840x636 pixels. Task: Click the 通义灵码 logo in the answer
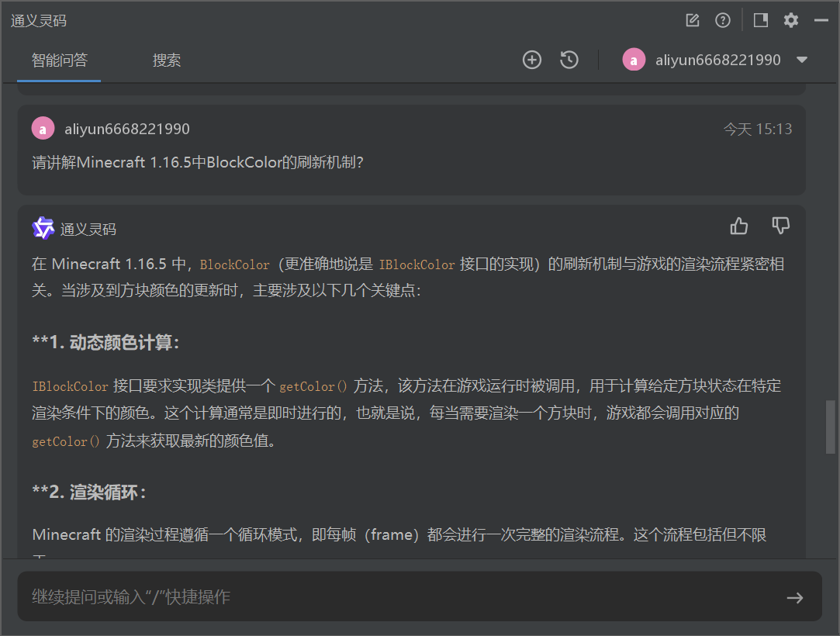(43, 228)
